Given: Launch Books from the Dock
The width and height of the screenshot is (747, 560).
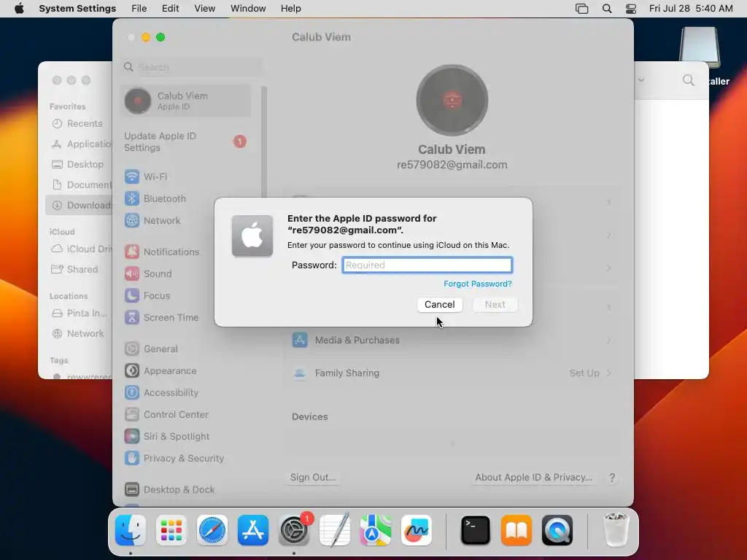Looking at the screenshot, I should point(516,530).
